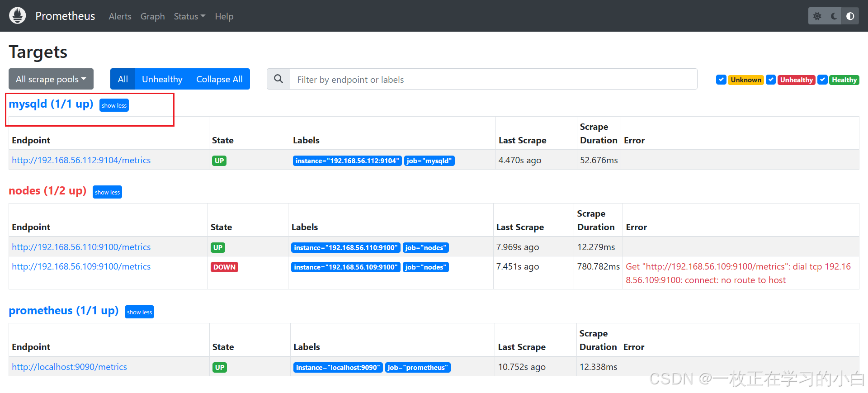
Task: Select the auto contrast theme icon
Action: 850,16
